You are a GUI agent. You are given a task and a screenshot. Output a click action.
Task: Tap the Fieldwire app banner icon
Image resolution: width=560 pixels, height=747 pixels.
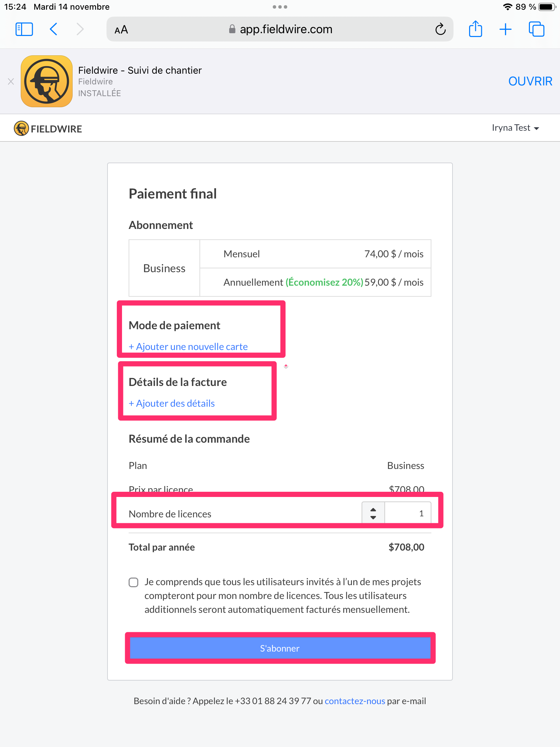tap(47, 81)
